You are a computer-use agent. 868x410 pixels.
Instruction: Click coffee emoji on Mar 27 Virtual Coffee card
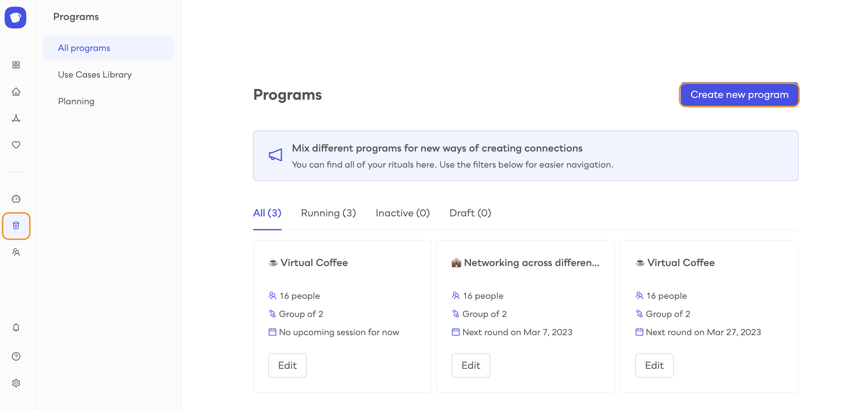pyautogui.click(x=640, y=262)
